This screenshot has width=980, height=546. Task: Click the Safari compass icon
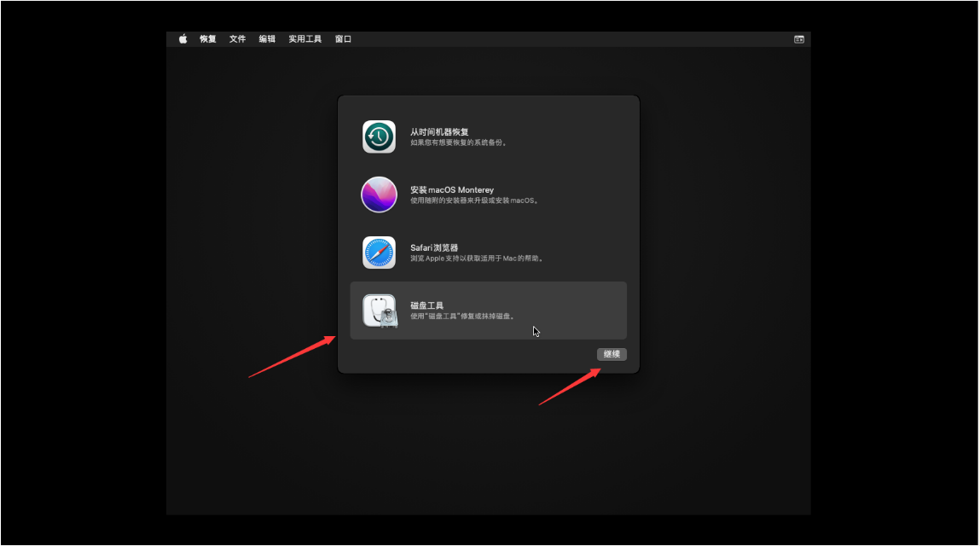tap(379, 253)
